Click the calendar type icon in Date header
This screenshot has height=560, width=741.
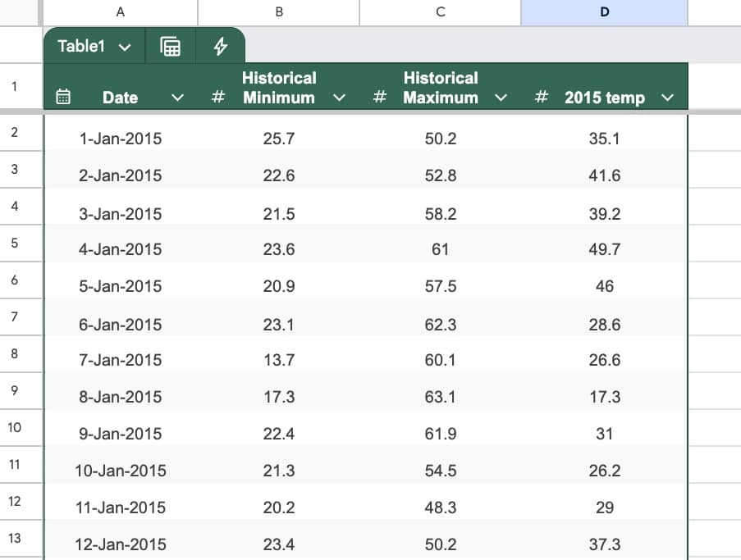(x=62, y=98)
